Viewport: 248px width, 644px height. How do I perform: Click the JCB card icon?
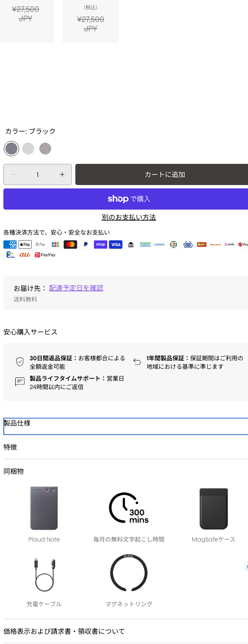(55, 244)
